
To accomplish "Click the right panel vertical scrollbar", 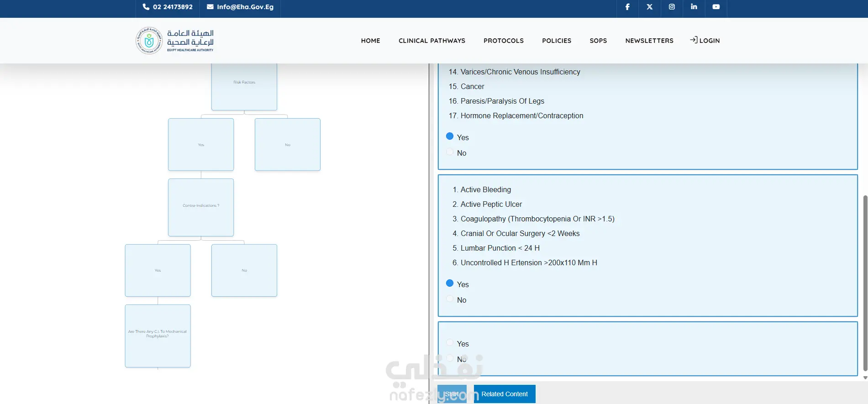I will (x=865, y=283).
